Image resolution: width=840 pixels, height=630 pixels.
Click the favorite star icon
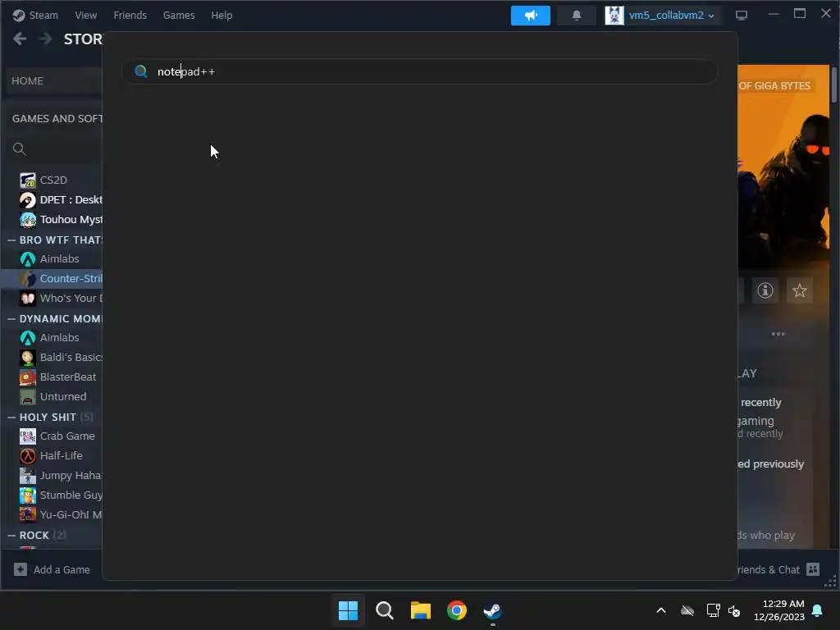pos(799,290)
